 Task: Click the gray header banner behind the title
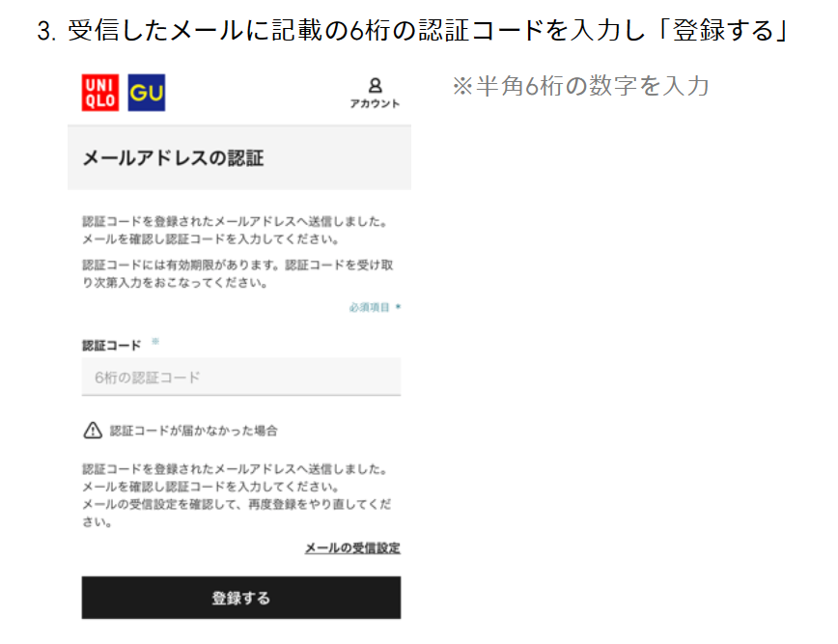pyautogui.click(x=239, y=157)
